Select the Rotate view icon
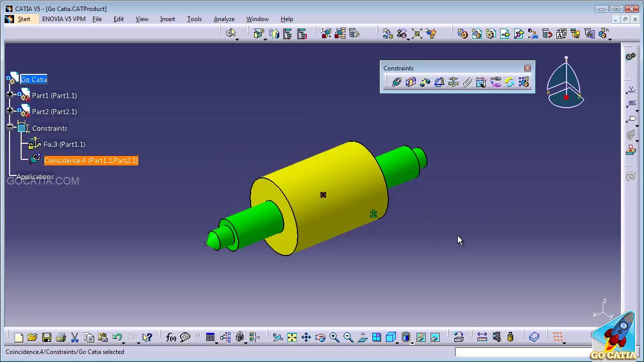Image resolution: width=644 pixels, height=362 pixels. point(320,337)
